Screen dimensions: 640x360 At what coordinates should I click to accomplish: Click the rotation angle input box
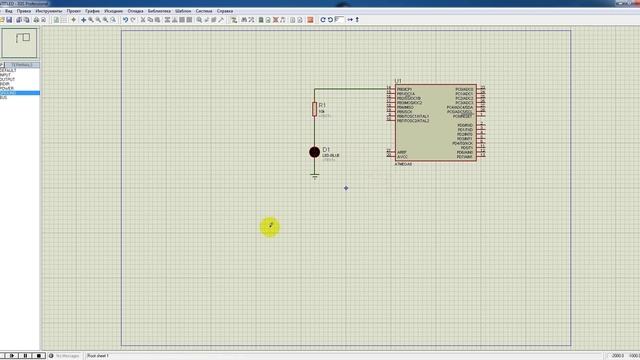[x=340, y=19]
